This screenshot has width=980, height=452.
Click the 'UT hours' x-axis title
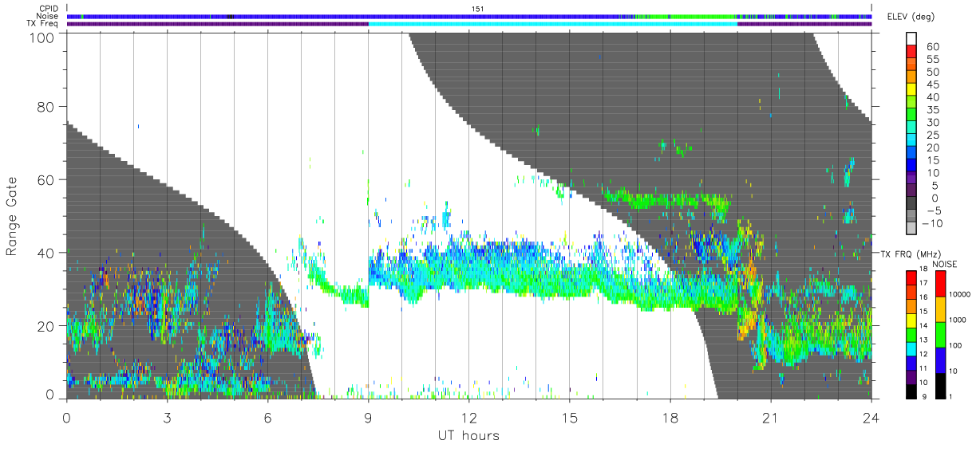[x=468, y=435]
